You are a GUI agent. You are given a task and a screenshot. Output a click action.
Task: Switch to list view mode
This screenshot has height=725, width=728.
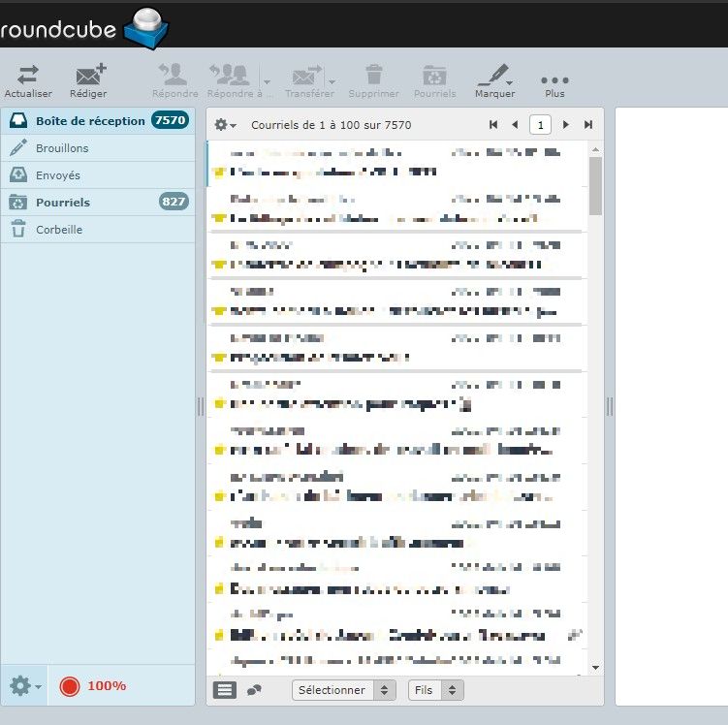tap(225, 690)
